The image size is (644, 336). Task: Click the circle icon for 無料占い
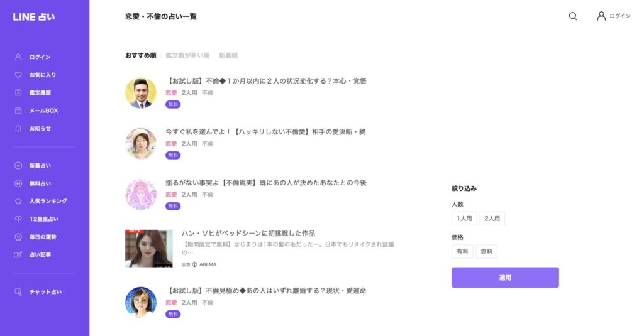click(x=18, y=183)
